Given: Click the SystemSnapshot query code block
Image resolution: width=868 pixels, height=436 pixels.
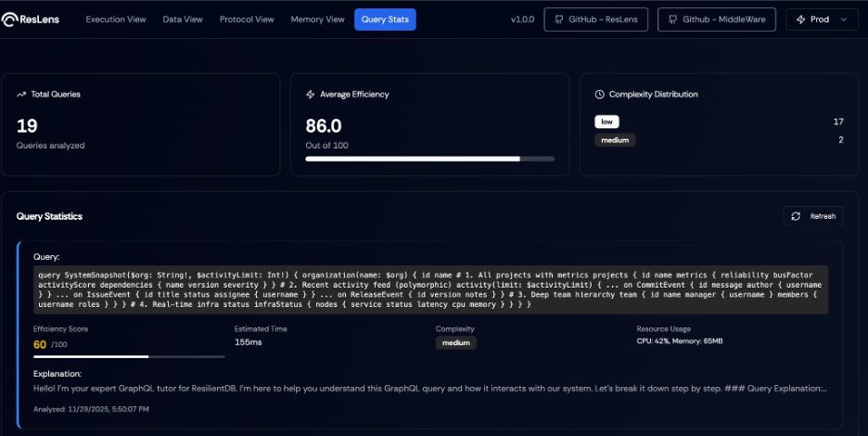Looking at the screenshot, I should (432, 290).
